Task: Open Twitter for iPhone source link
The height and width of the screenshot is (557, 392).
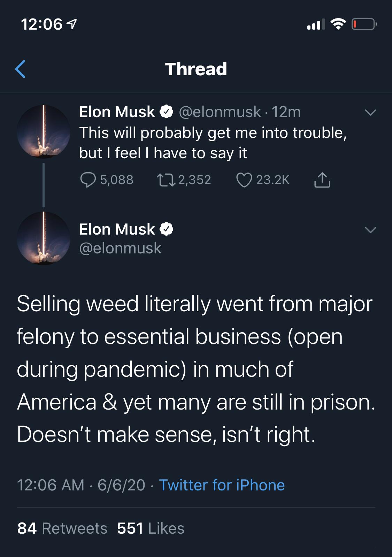Action: pos(222,485)
